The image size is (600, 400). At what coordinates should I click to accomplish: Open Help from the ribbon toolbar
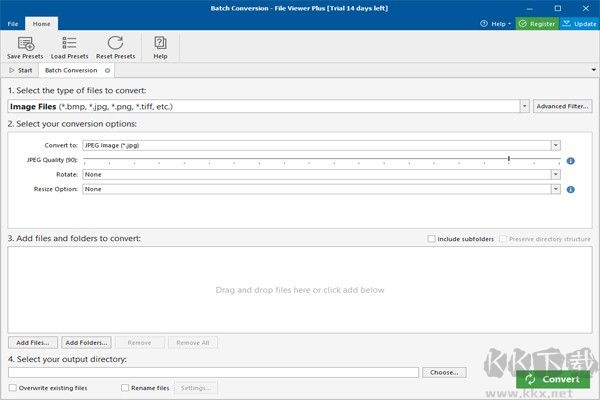[160, 43]
